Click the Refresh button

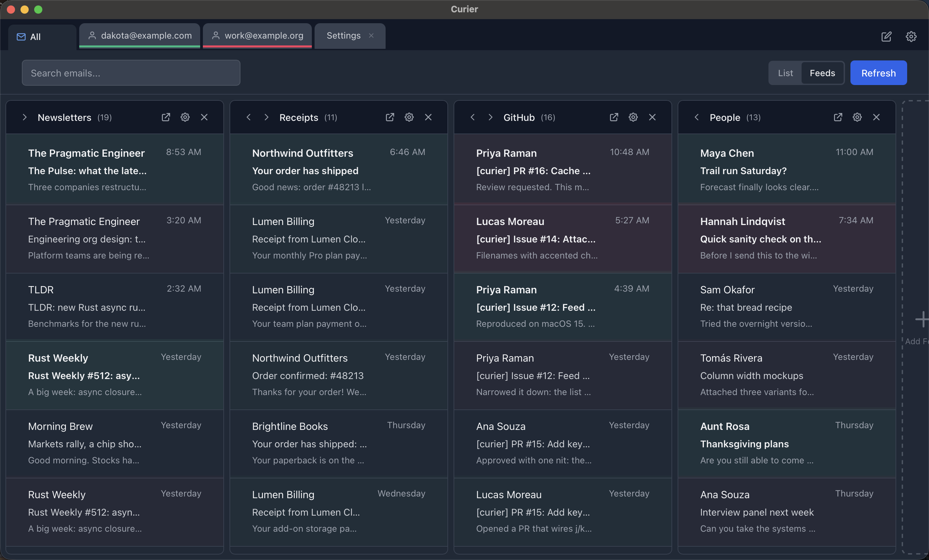pyautogui.click(x=878, y=73)
